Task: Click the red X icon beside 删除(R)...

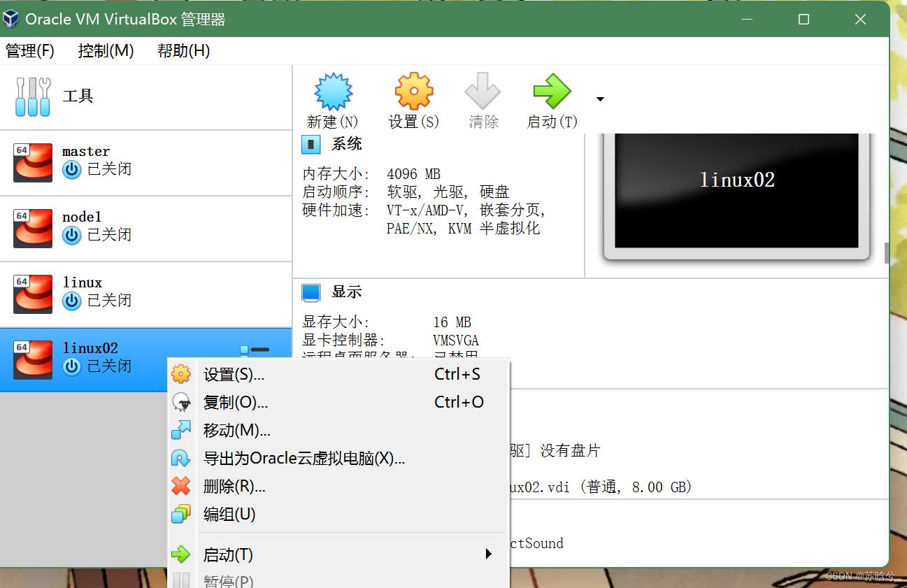Action: [181, 486]
